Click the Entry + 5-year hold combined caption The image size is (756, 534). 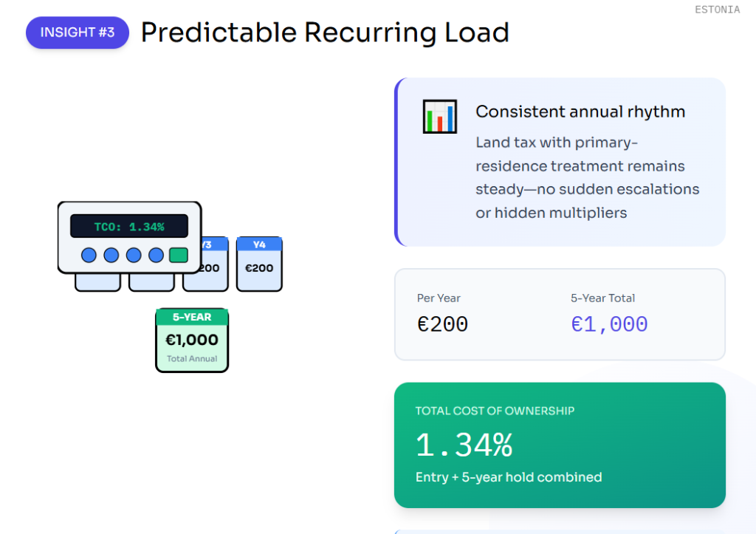[x=509, y=477]
